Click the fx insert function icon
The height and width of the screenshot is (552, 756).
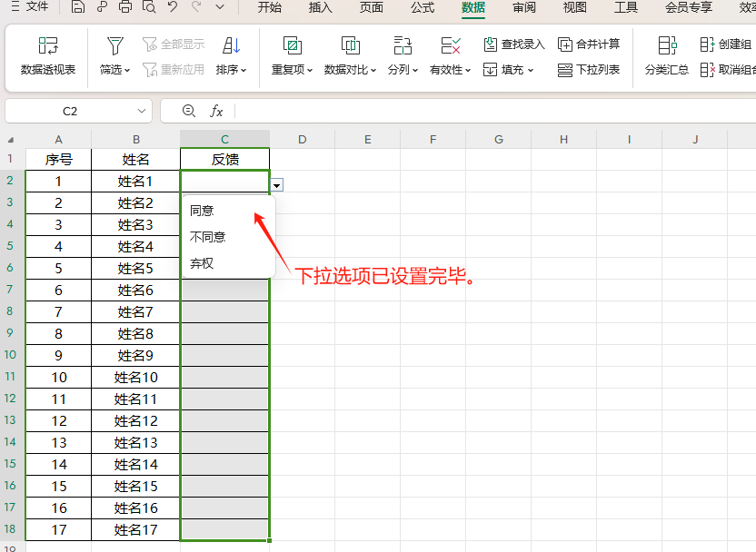point(216,112)
